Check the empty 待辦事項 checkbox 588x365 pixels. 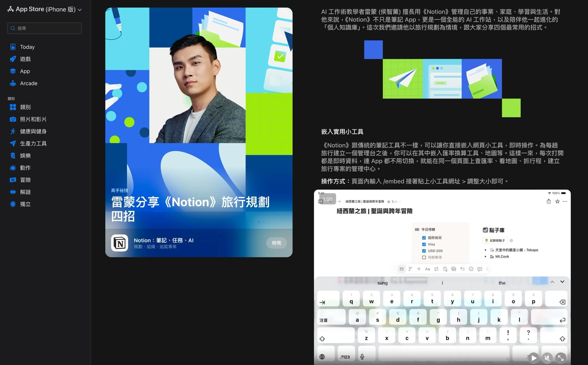click(424, 257)
